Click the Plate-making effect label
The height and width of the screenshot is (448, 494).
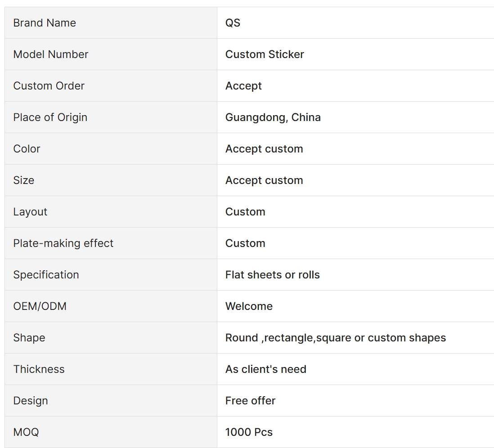point(63,243)
